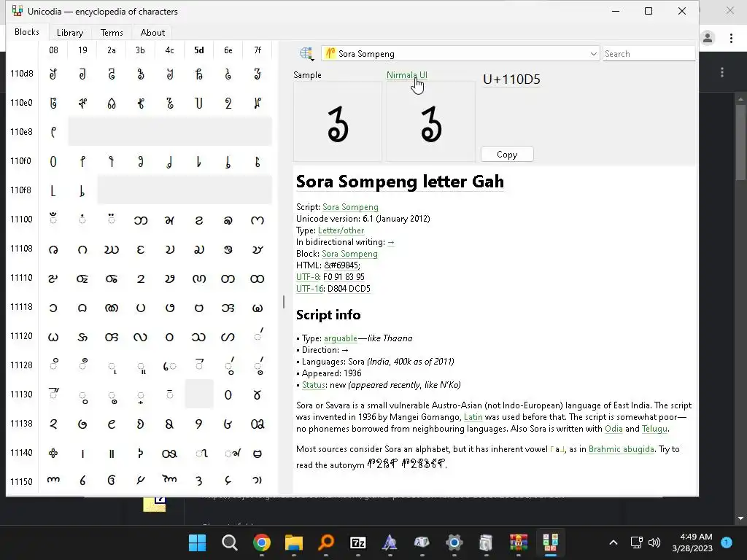Open the UTF-16 term link

point(309,289)
